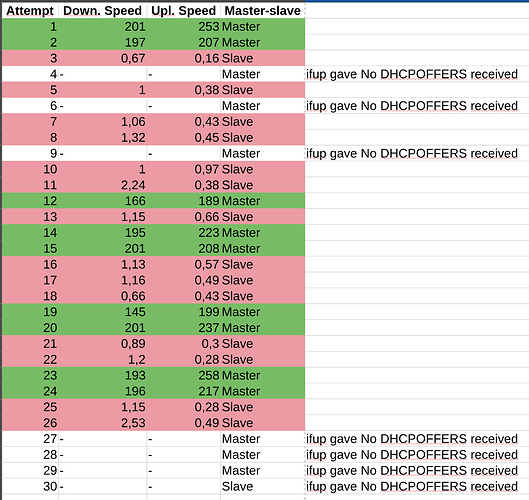Viewport: 529px width, 500px height.
Task: Select the Master-slave header cell
Action: tap(262, 11)
